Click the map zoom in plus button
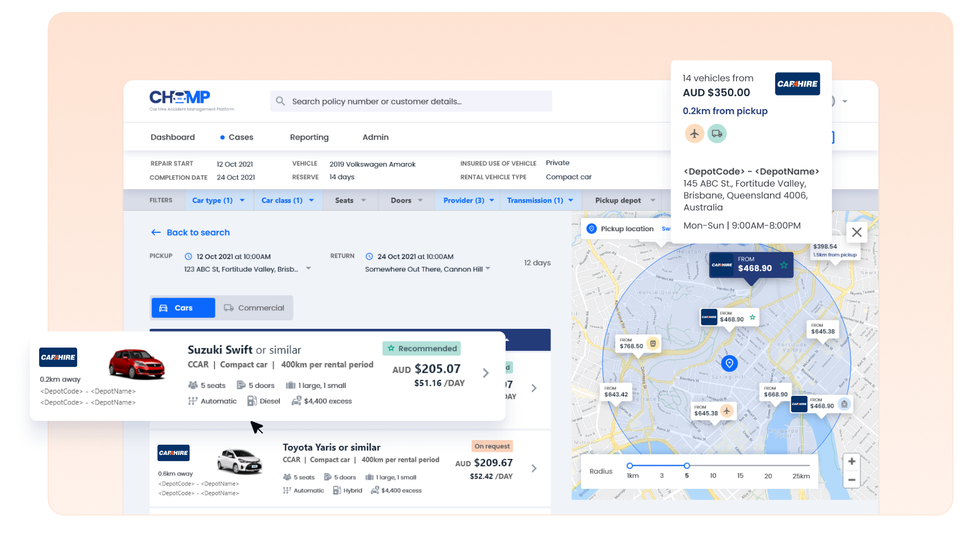 click(851, 462)
